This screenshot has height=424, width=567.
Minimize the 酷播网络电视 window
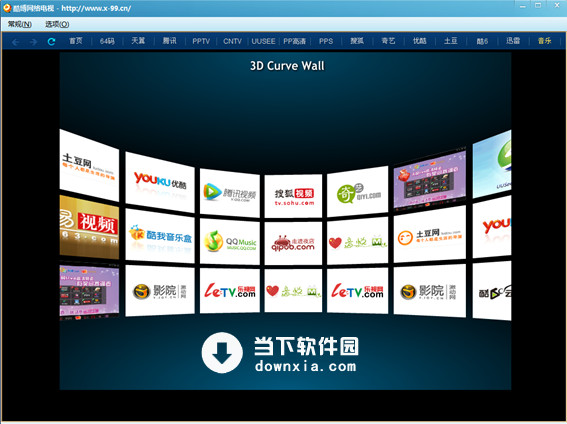tap(523, 6)
